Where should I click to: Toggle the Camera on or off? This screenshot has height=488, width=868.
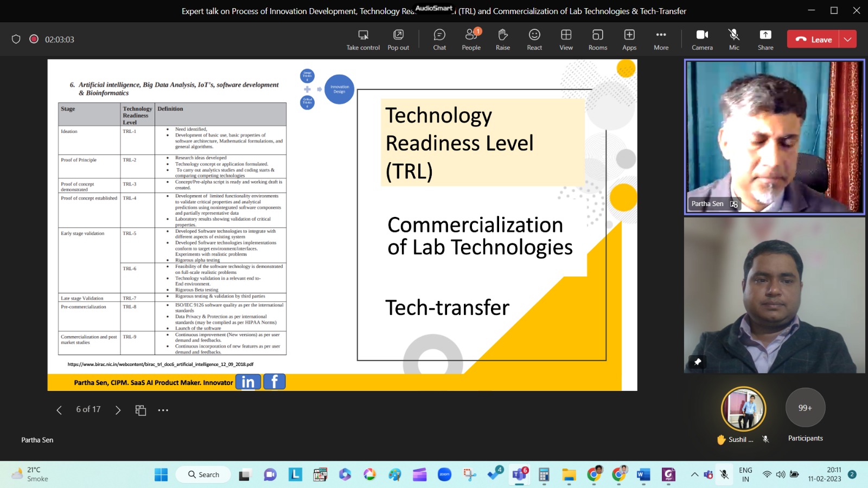point(702,40)
